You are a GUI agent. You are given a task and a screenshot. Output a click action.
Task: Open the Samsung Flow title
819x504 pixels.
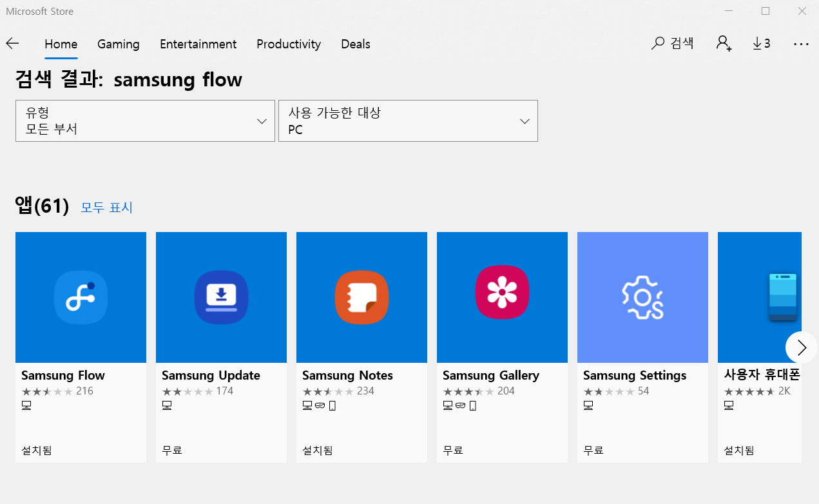point(63,375)
